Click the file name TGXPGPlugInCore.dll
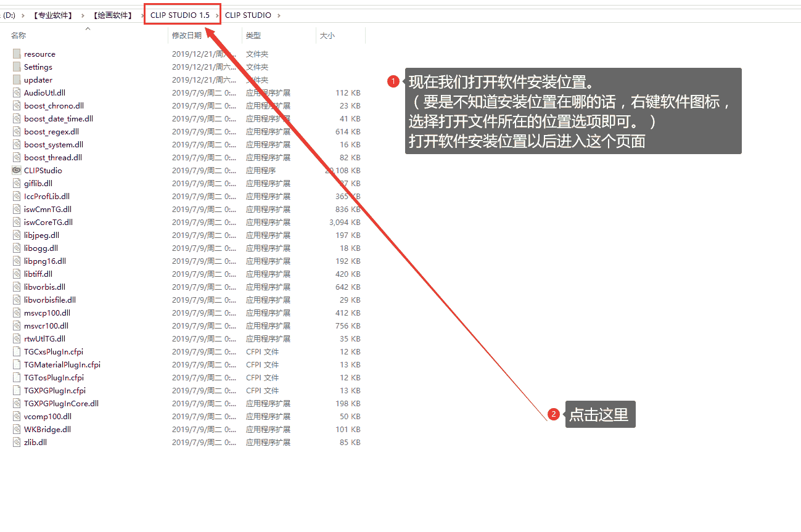The height and width of the screenshot is (532, 801). click(x=61, y=403)
